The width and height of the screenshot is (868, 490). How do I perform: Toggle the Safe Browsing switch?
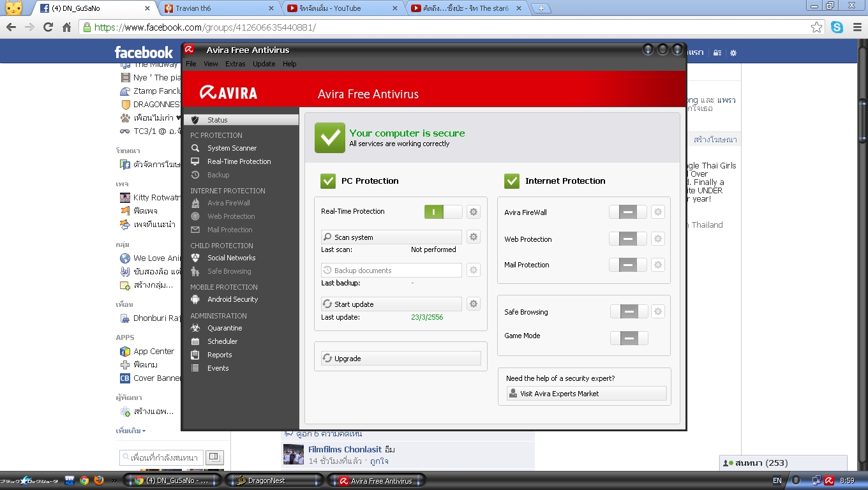pyautogui.click(x=629, y=312)
